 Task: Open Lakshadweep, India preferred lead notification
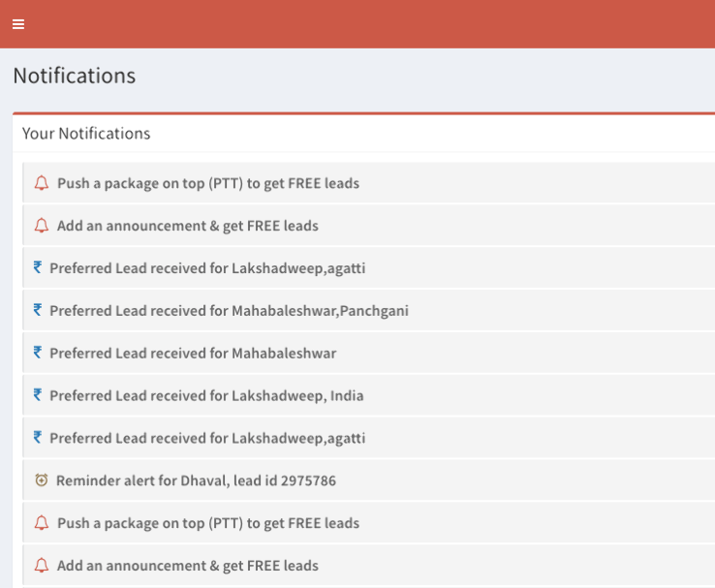pos(369,394)
